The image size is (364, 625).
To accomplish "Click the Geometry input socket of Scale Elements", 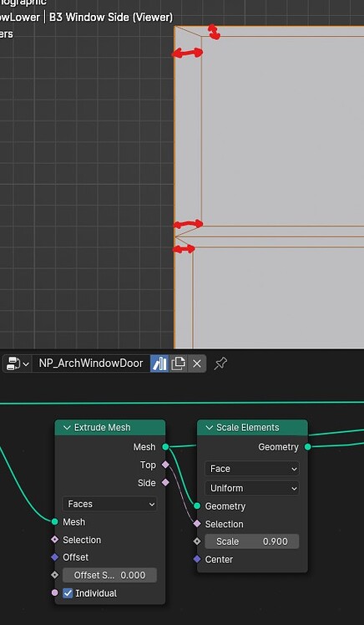I will 197,506.
